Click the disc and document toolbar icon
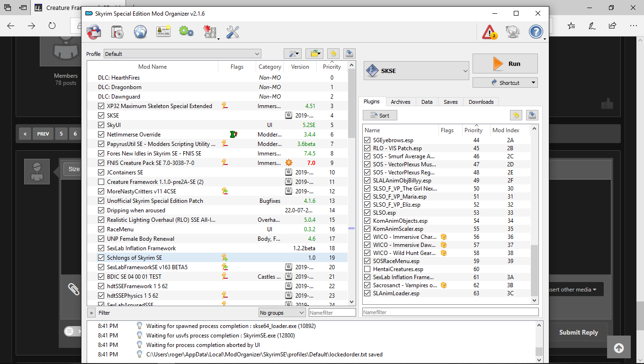 click(117, 32)
